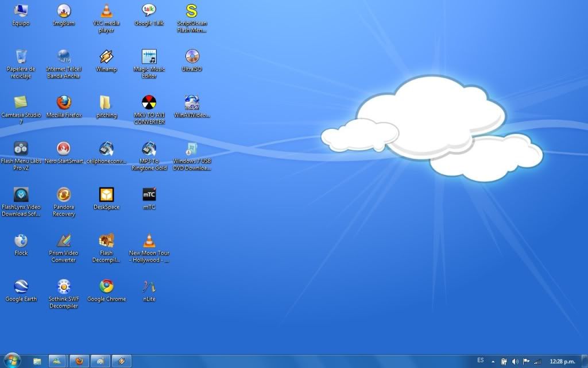Select FlashLynx Video Download shortcut
The image size is (588, 368).
point(21,202)
